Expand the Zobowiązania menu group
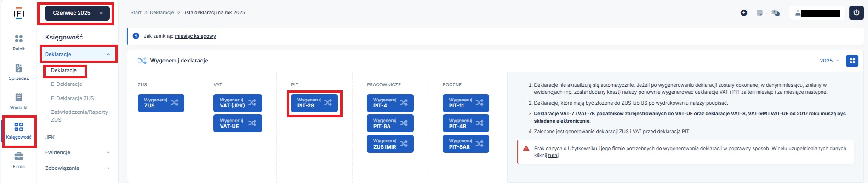Image resolution: width=868 pixels, height=185 pixels. (x=78, y=168)
